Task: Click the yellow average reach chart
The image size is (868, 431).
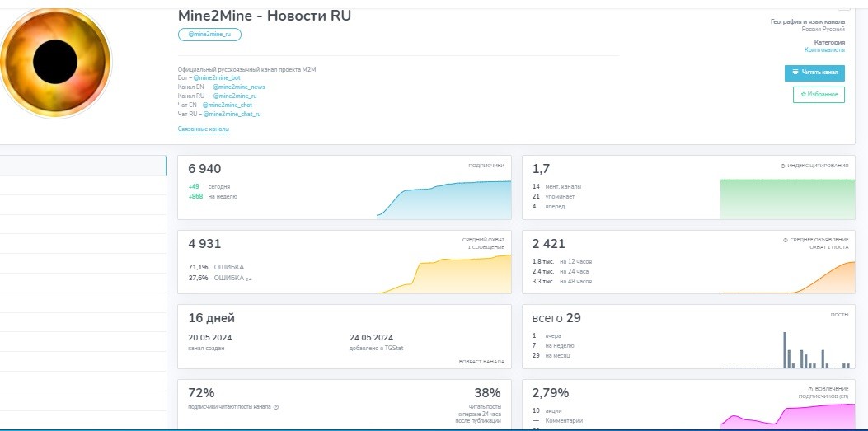Action: click(x=444, y=274)
